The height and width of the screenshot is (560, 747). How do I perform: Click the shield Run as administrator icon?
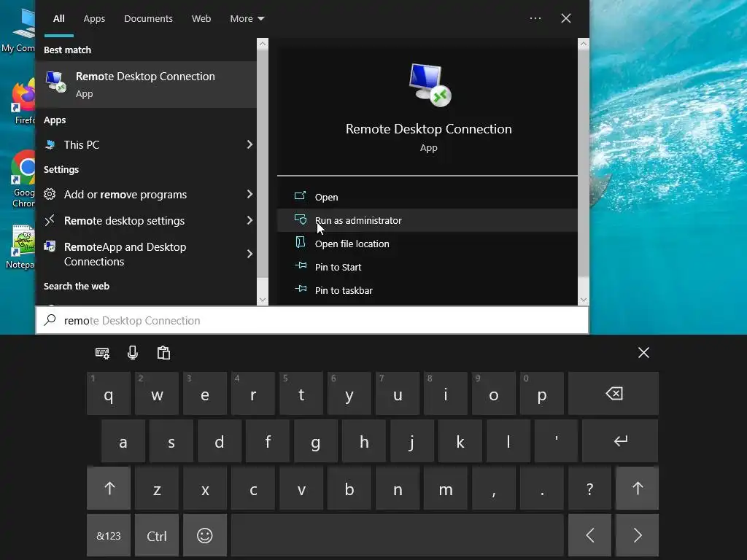pos(301,219)
